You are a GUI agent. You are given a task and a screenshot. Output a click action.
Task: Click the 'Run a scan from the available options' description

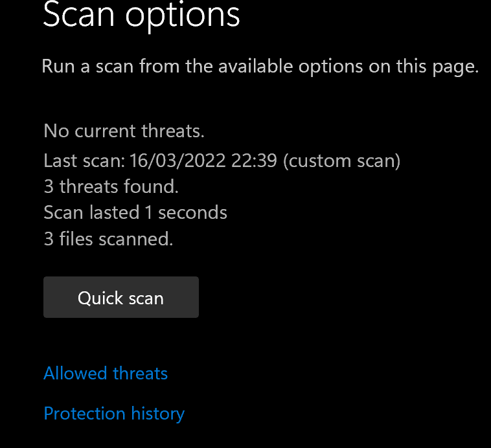click(260, 66)
